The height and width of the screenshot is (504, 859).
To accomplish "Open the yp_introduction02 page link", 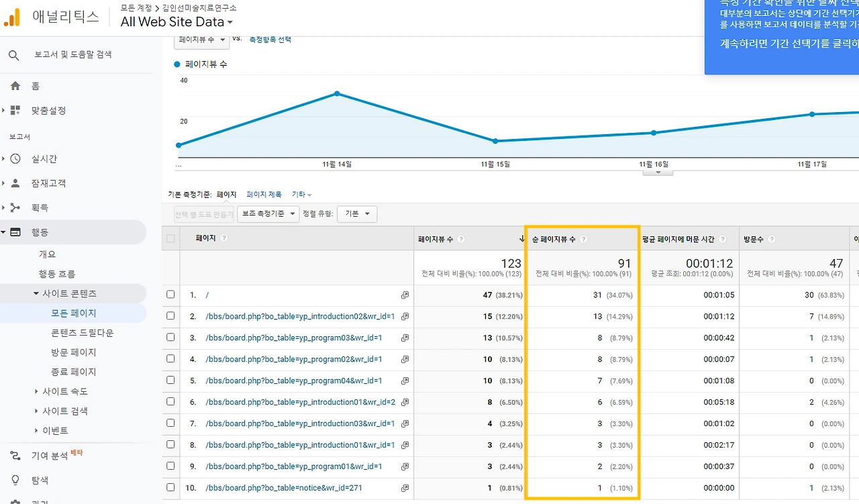I will 300,316.
